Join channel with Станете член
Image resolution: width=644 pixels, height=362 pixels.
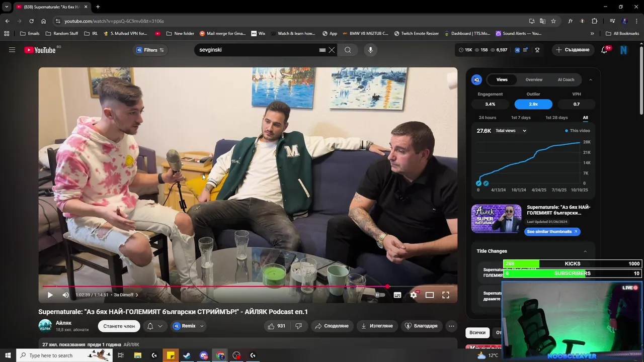click(119, 326)
